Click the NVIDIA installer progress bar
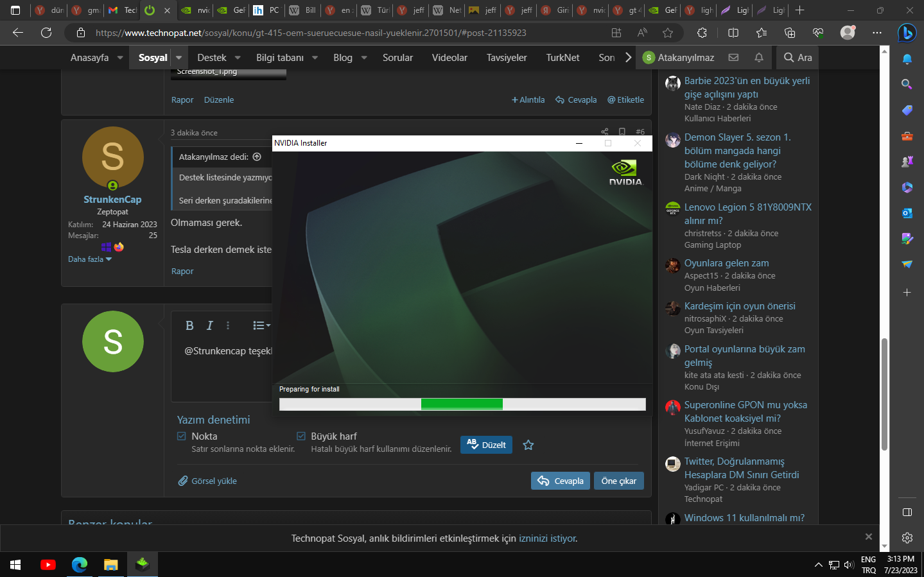 pyautogui.click(x=462, y=404)
